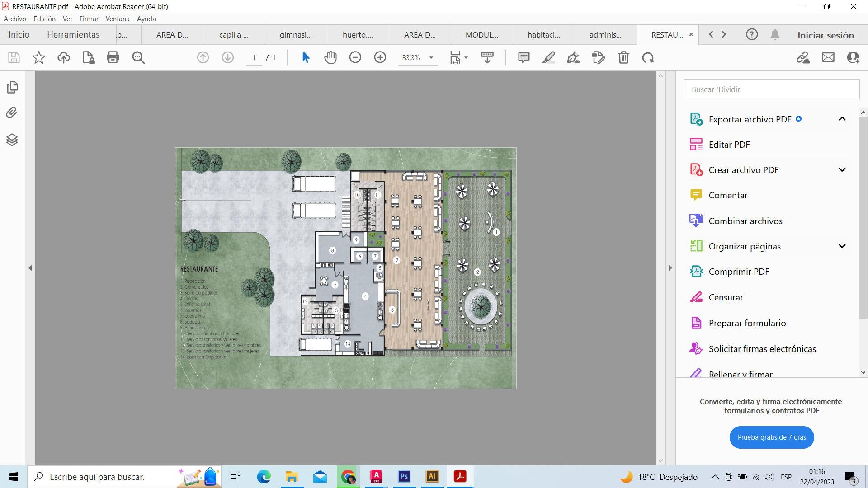
Task: Click Iniciar sesión link
Action: click(x=825, y=35)
